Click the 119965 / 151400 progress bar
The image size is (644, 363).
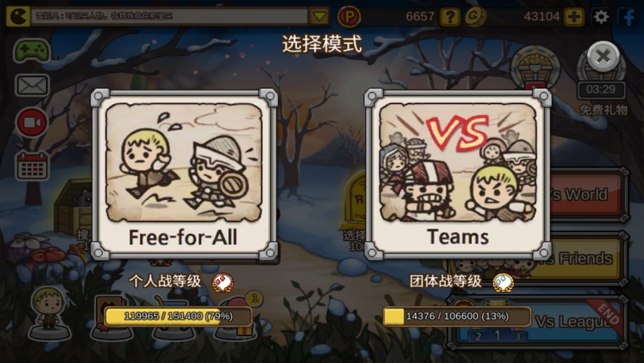tap(178, 316)
